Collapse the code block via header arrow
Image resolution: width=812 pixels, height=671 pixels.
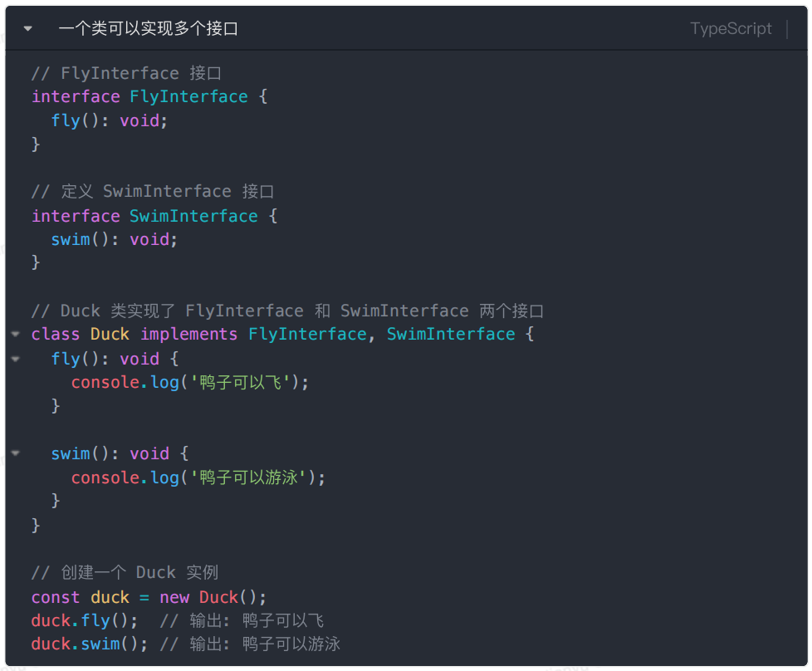tap(28, 29)
